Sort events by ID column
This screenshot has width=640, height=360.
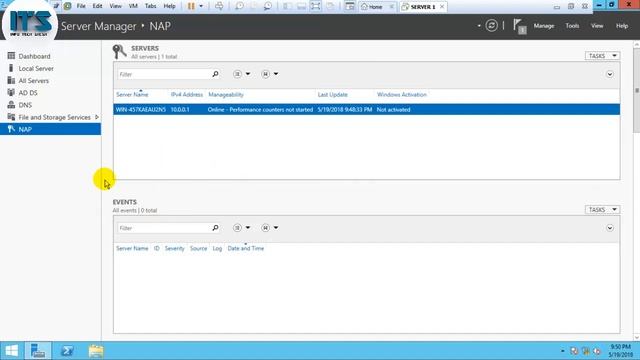[x=156, y=249]
